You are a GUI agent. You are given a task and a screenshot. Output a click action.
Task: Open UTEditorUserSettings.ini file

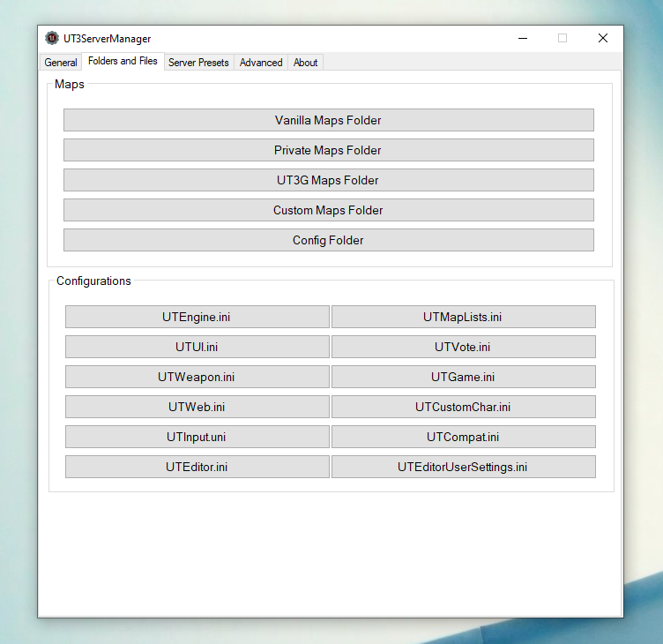point(464,468)
